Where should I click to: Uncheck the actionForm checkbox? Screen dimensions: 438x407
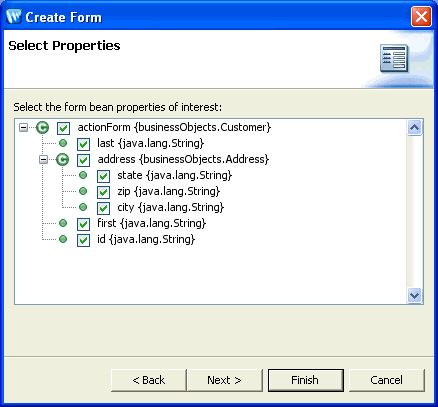click(63, 128)
